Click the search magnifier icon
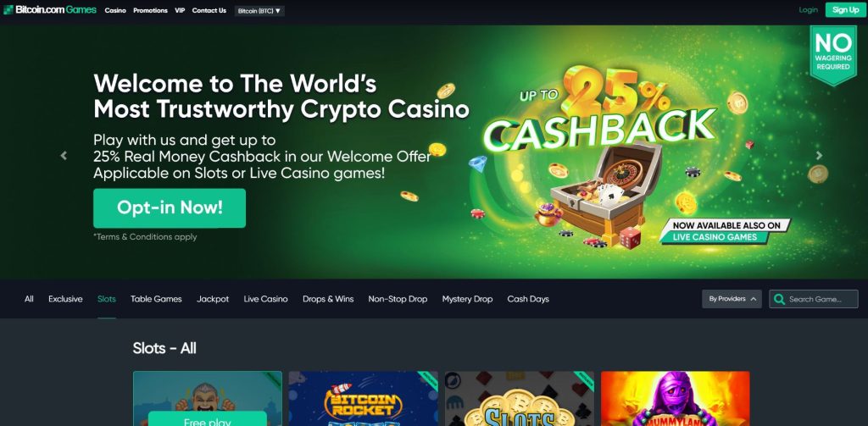 [x=780, y=299]
